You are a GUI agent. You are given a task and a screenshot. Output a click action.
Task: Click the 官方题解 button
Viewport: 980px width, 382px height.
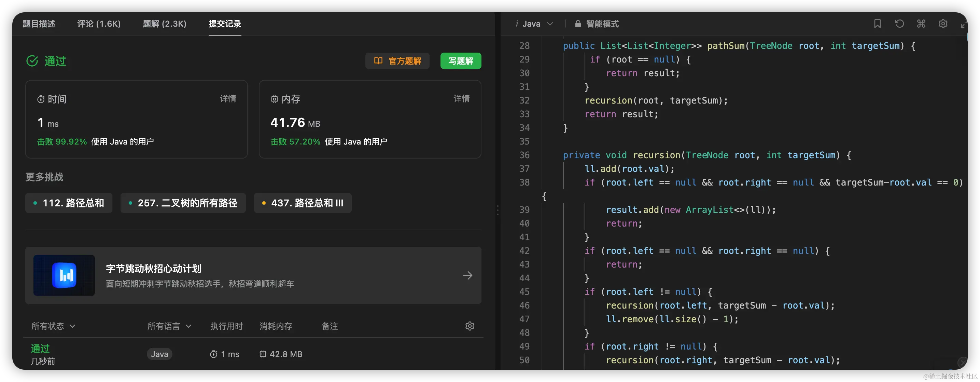[x=397, y=61]
